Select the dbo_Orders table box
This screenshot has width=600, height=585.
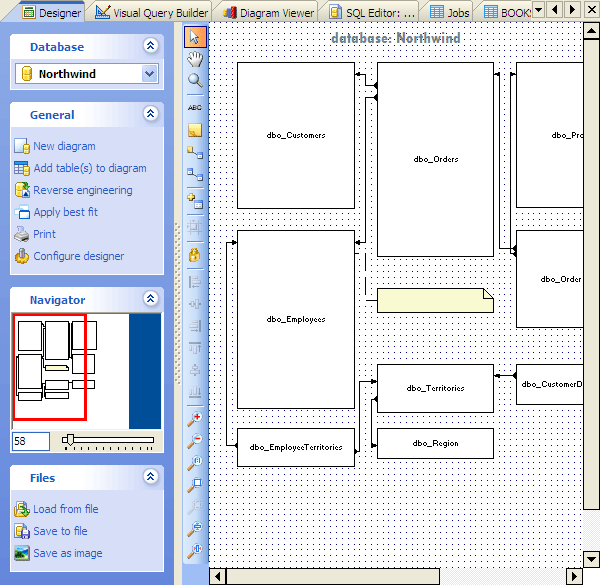pos(435,160)
